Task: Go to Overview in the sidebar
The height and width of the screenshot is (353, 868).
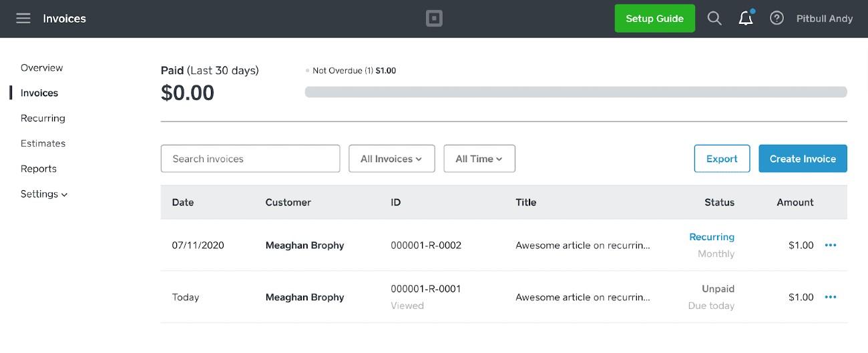Action: point(41,68)
